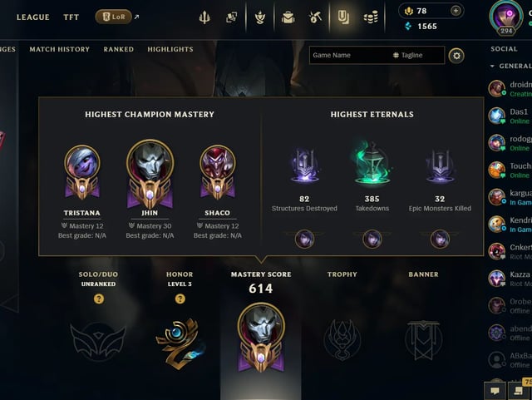This screenshot has width=532, height=400.
Task: Switch to the Ranked tab
Action: pos(118,49)
